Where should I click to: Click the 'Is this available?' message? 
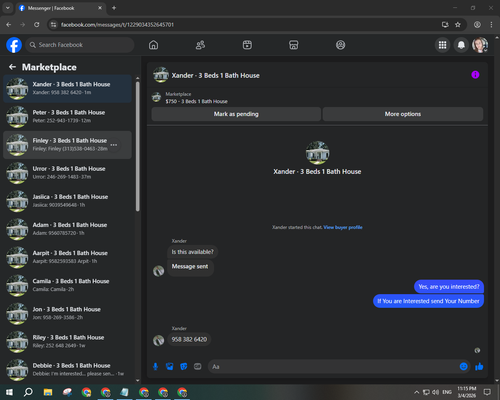192,252
